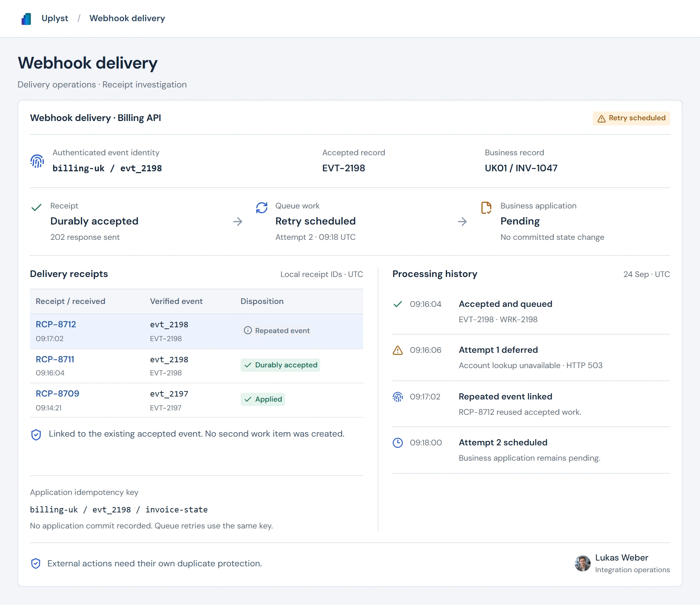Click the fingerprint icon for Repeated event linked
Viewport: 700px width, 605px height.
coord(398,397)
